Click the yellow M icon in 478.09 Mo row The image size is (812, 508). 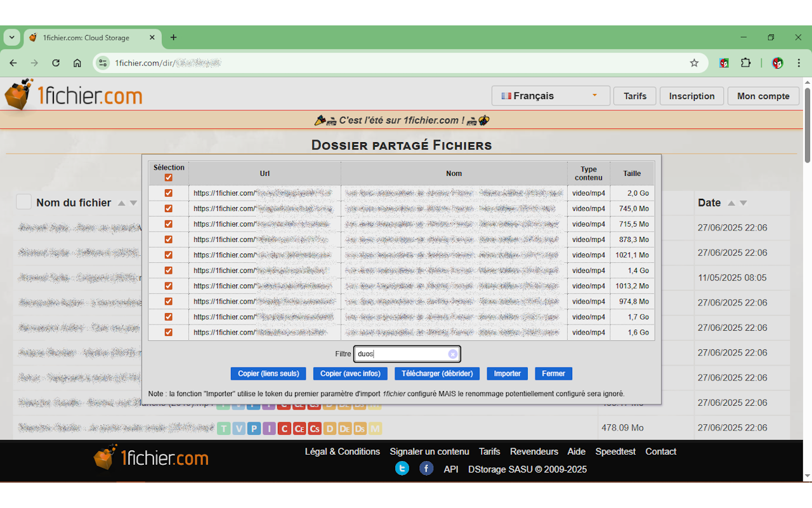click(376, 429)
